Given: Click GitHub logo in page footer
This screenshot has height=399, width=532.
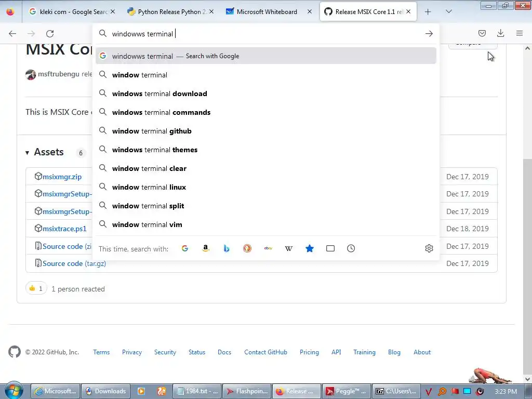Looking at the screenshot, I should [14, 352].
